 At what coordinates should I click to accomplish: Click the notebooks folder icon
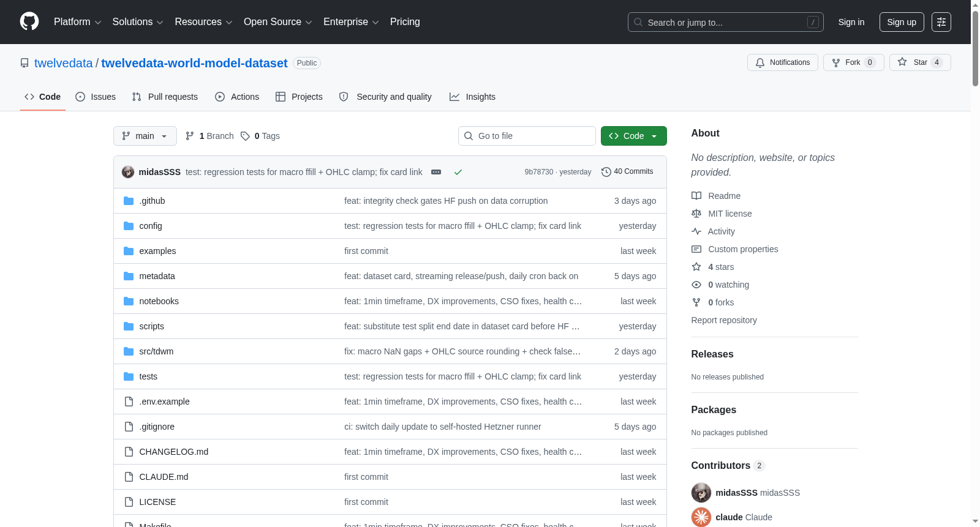[129, 301]
